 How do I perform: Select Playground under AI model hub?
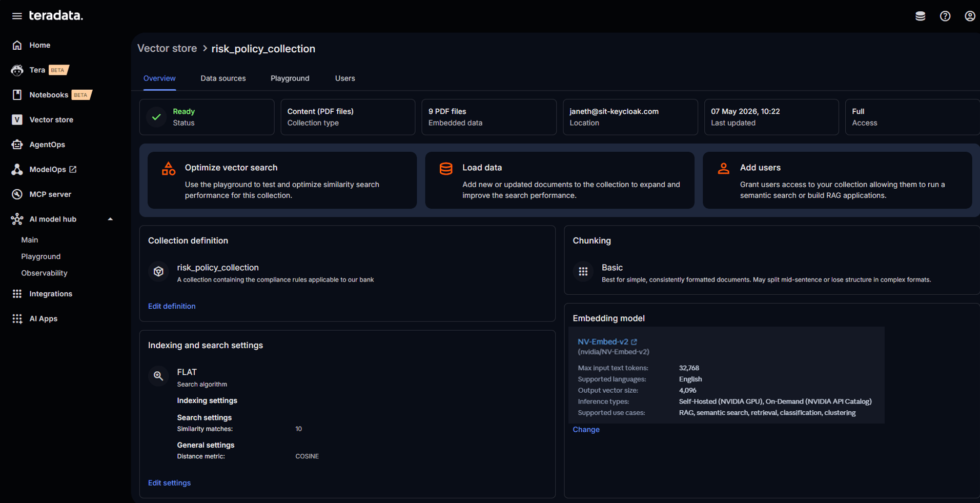point(41,256)
